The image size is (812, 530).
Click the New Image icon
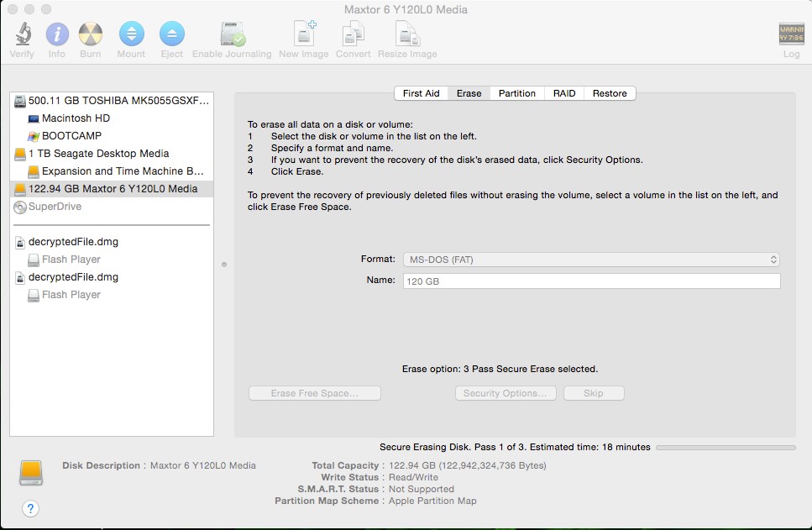coord(305,33)
